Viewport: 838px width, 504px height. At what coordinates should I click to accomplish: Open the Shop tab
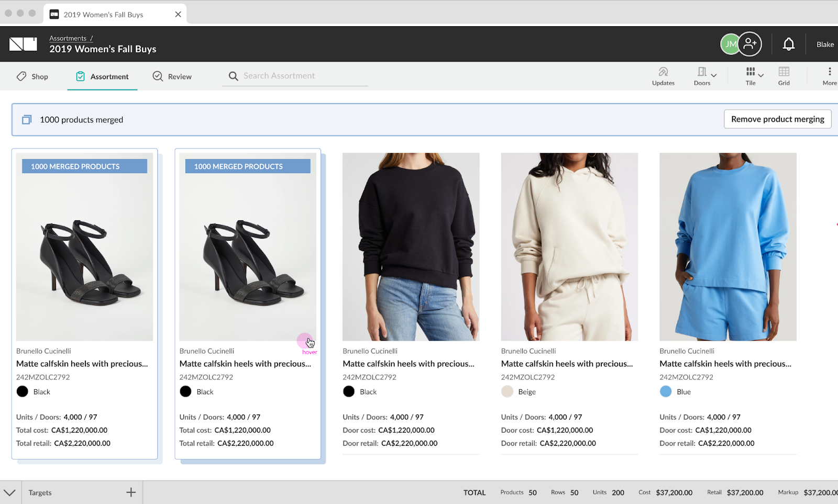[x=32, y=76]
